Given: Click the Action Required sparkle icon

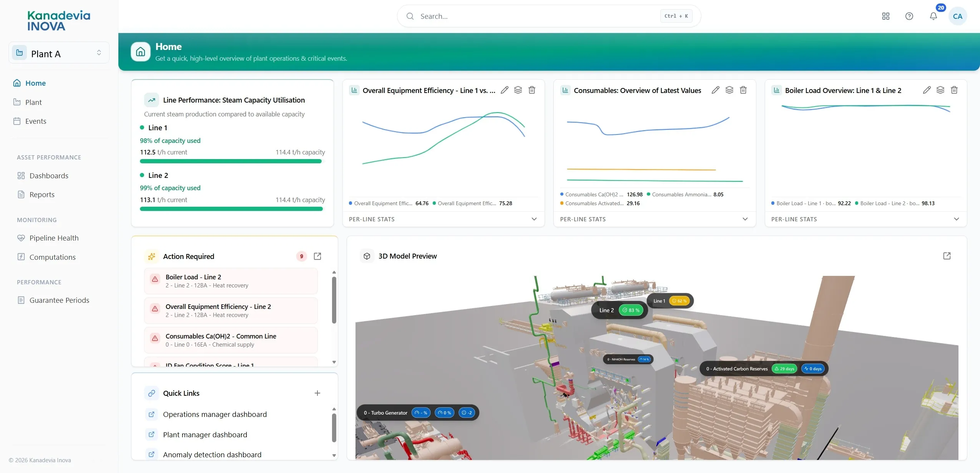Looking at the screenshot, I should 151,256.
